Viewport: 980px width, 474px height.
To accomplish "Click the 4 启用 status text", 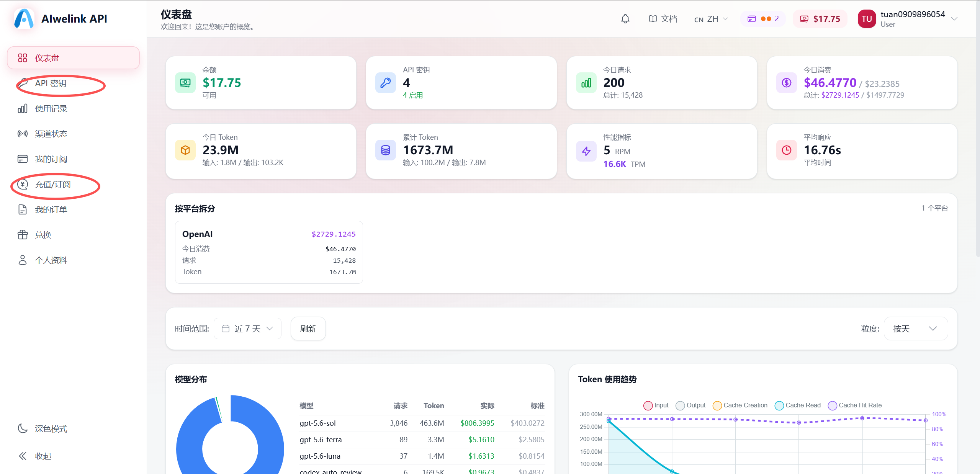I will click(x=413, y=95).
